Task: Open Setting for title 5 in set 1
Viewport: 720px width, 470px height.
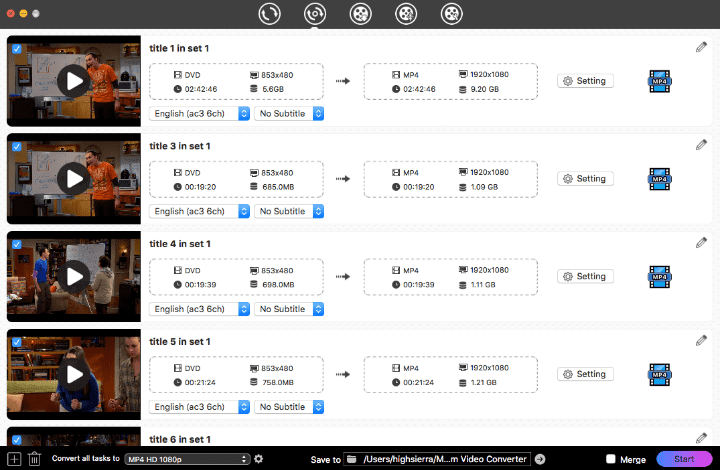Action: tap(585, 374)
